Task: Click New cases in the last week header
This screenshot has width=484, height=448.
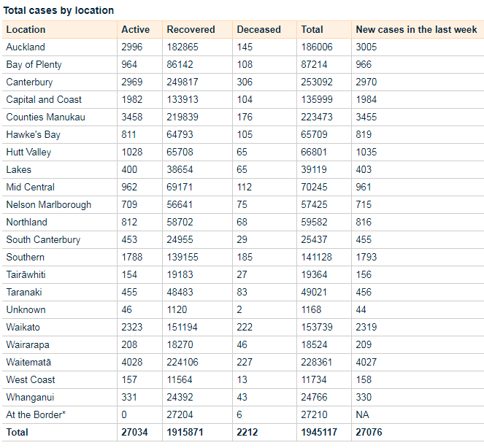Action: point(416,30)
